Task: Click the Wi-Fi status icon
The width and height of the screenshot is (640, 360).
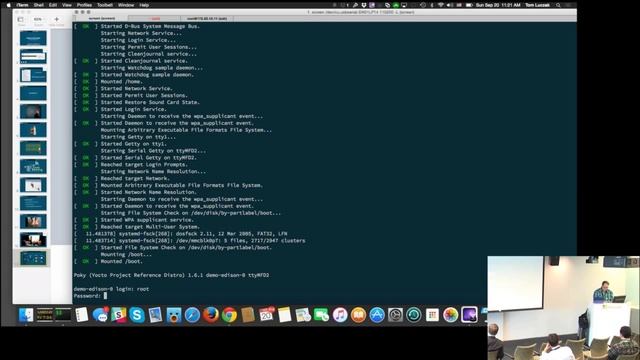Action: point(440,5)
